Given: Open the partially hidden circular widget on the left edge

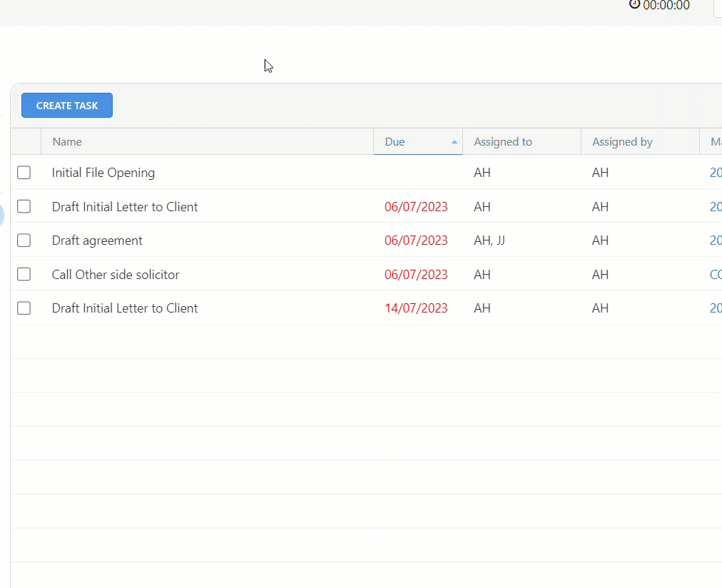Looking at the screenshot, I should coord(2,214).
